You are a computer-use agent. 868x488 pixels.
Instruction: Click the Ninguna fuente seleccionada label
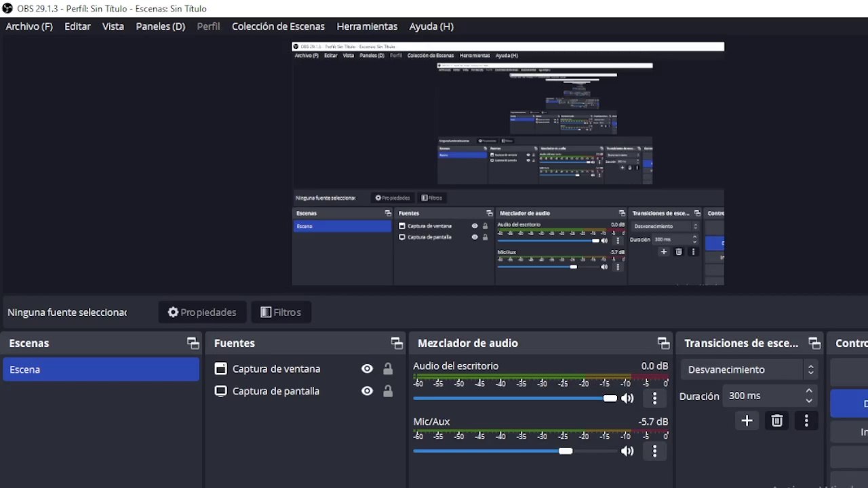[67, 312]
